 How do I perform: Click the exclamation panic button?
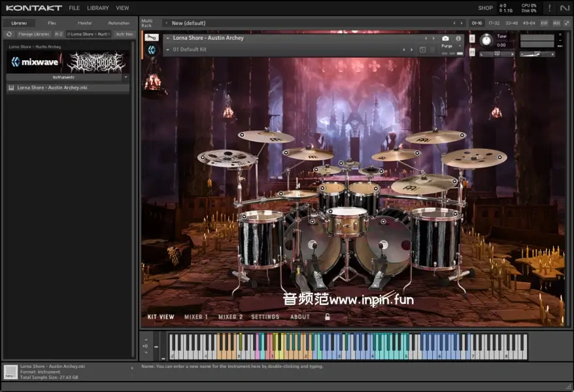pyautogui.click(x=549, y=8)
